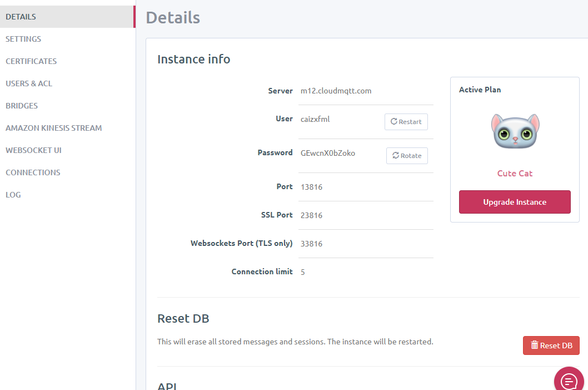Click the Rotate icon to change password
The height and width of the screenshot is (390, 588).
395,155
